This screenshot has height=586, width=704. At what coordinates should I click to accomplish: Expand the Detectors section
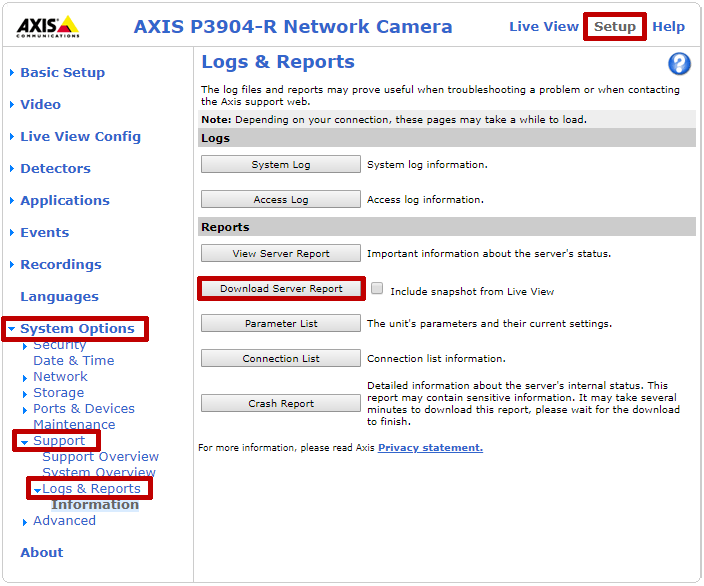(x=55, y=168)
